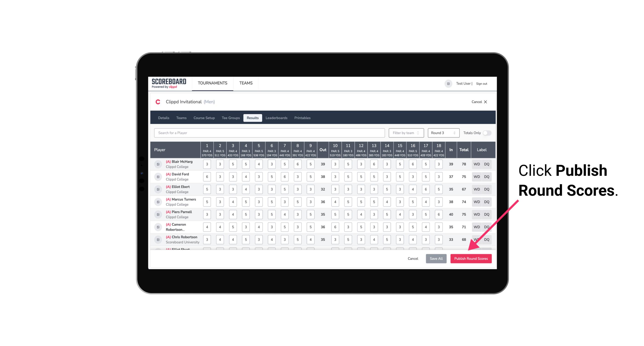The image size is (644, 346).
Task: Click the WD icon for Chris Robertson
Action: (477, 239)
